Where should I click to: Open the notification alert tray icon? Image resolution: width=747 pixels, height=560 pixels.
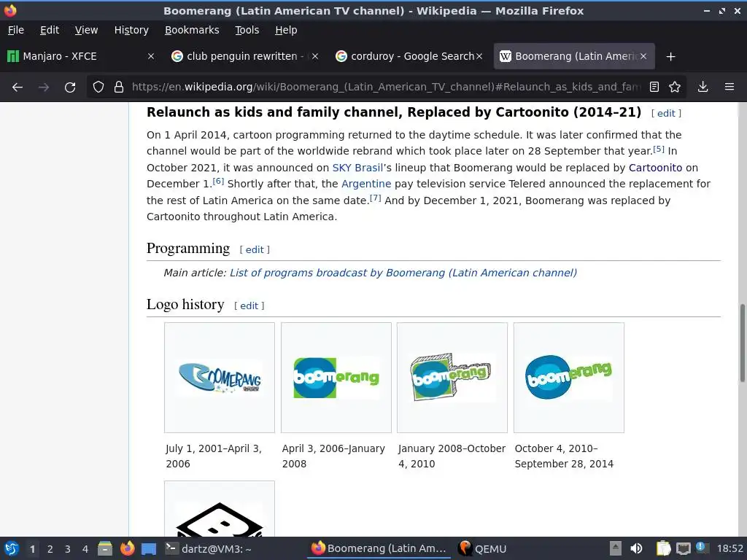pyautogui.click(x=701, y=548)
